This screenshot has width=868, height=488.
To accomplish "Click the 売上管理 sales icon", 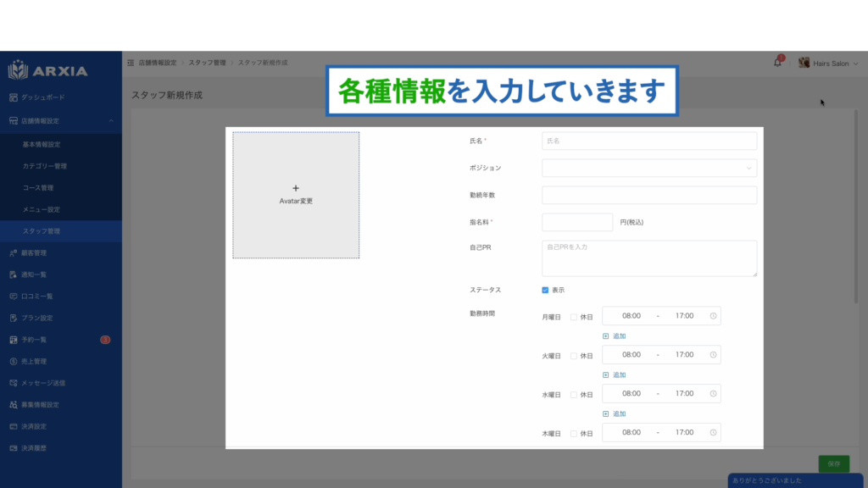I will (14, 361).
